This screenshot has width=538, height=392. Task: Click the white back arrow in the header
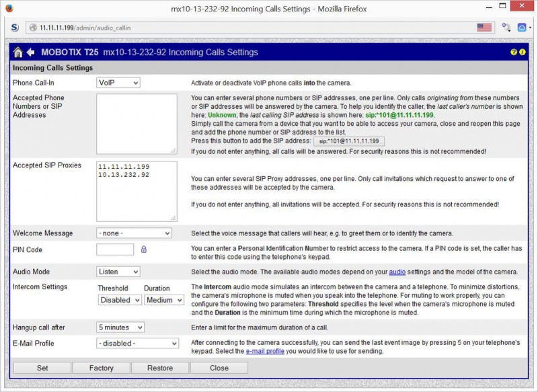click(x=31, y=52)
